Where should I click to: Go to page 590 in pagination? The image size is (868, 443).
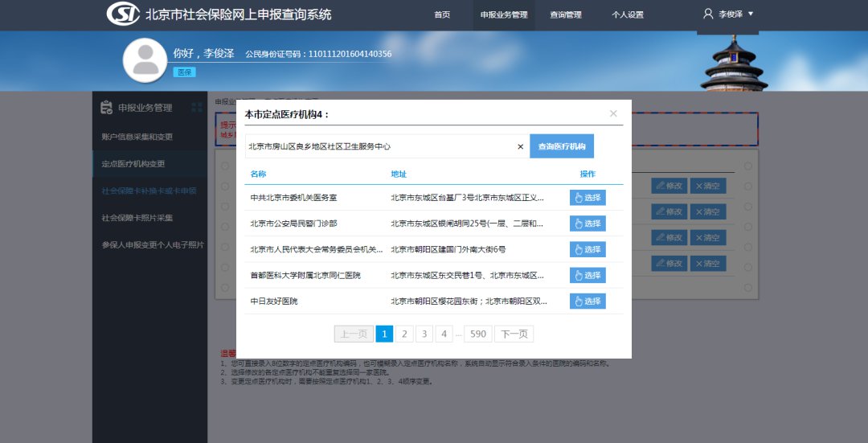479,334
